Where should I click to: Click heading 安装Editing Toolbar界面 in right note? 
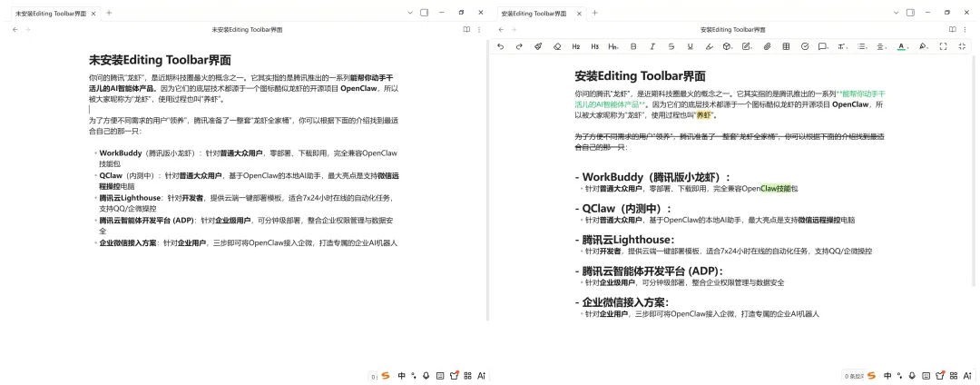click(640, 76)
